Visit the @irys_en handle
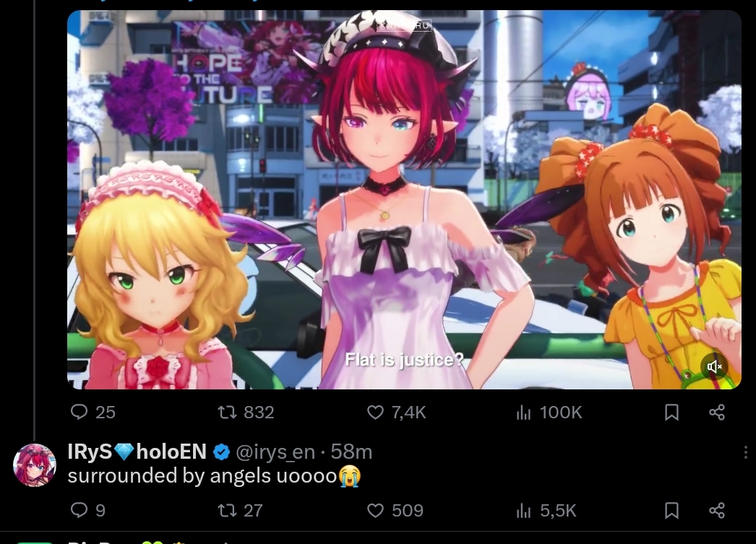756x544 pixels. point(275,452)
